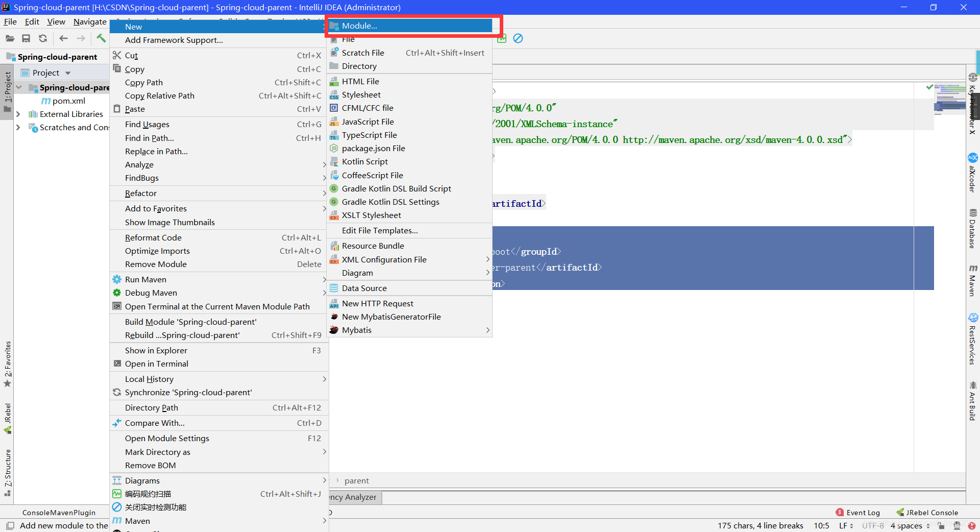Open the Ant Build side panel
The width and height of the screenshot is (980, 532).
click(x=973, y=400)
